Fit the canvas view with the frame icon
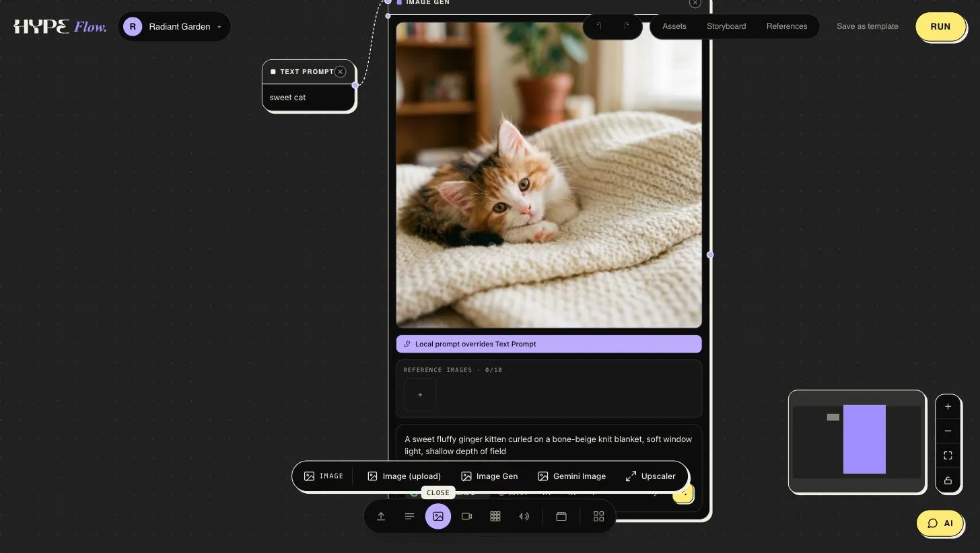This screenshot has width=980, height=553. (x=948, y=455)
